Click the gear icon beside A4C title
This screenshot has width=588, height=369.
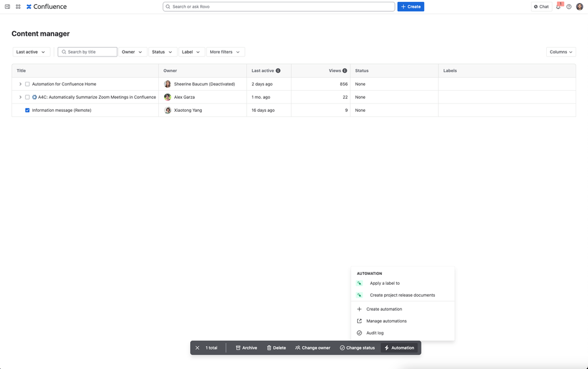(x=35, y=97)
